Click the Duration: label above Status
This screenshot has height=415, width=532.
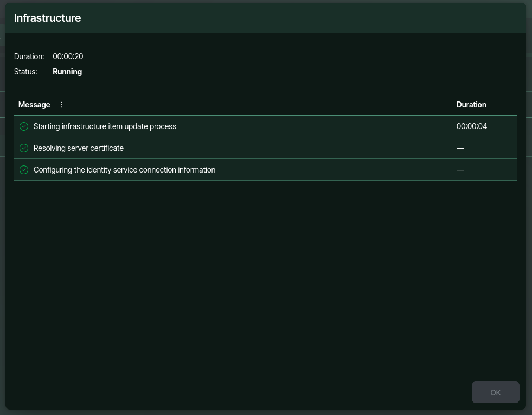[x=29, y=56]
